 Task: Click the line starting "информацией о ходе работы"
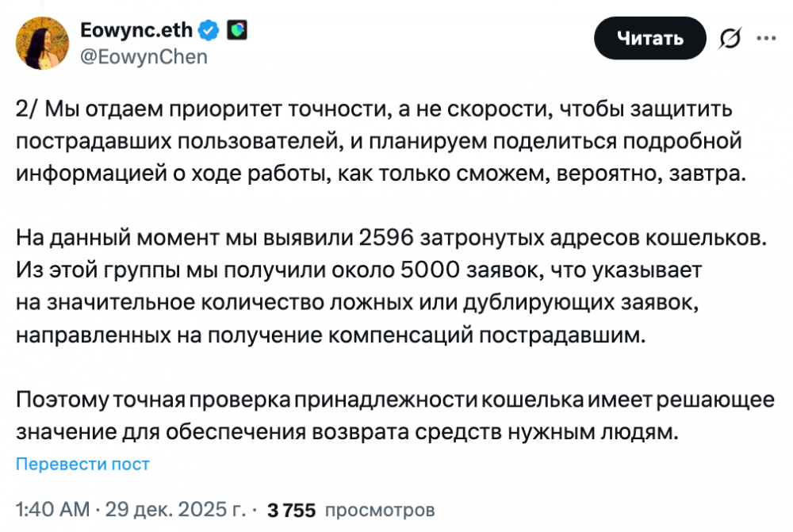click(381, 174)
